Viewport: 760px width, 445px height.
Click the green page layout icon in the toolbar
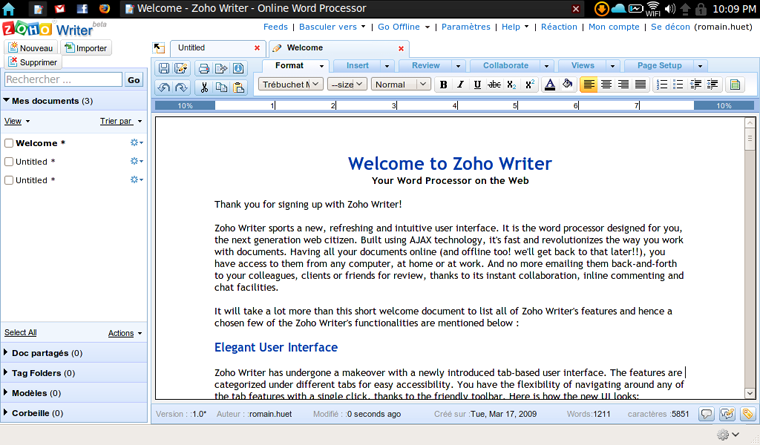coord(735,84)
